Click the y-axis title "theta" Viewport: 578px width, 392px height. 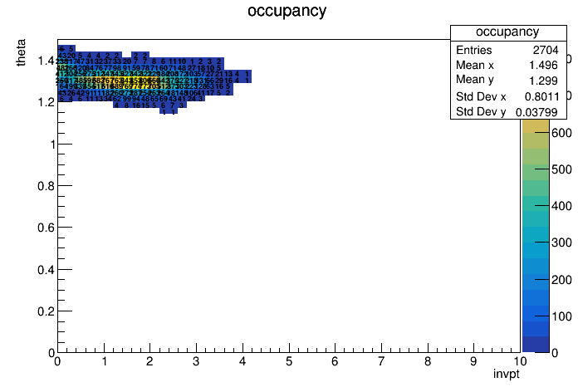pos(21,52)
